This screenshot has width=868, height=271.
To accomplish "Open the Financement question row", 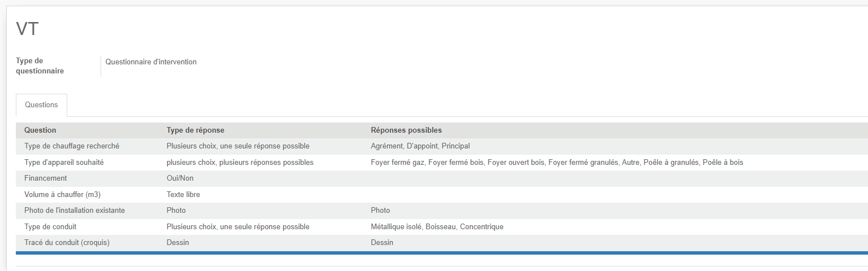I will click(x=442, y=178).
